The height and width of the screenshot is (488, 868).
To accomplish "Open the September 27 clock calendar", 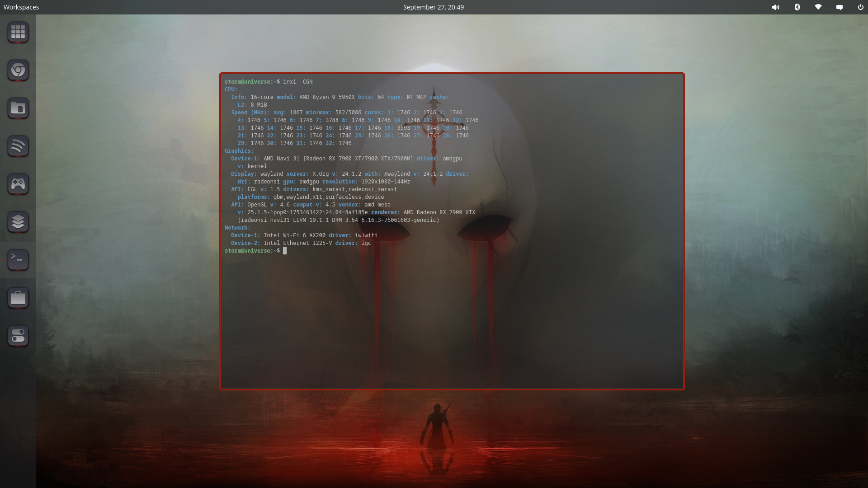I will [x=433, y=7].
